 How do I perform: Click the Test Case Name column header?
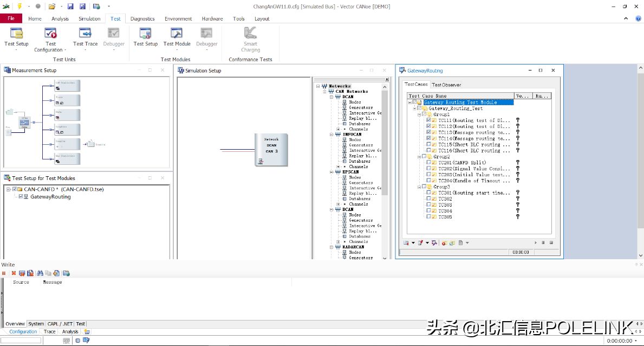(x=460, y=96)
